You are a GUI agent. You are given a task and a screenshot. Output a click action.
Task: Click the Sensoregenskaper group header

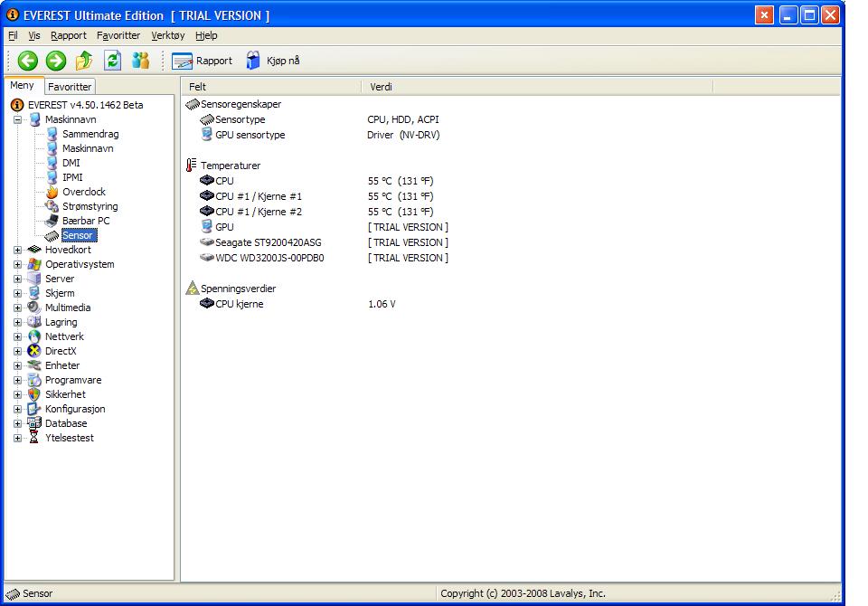[241, 104]
